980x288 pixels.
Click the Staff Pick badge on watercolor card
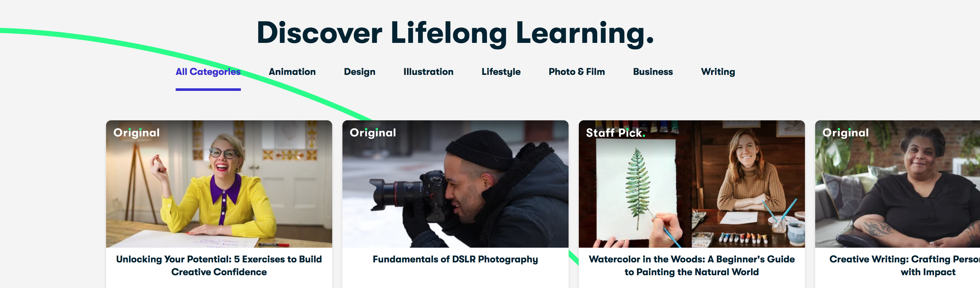coord(615,132)
